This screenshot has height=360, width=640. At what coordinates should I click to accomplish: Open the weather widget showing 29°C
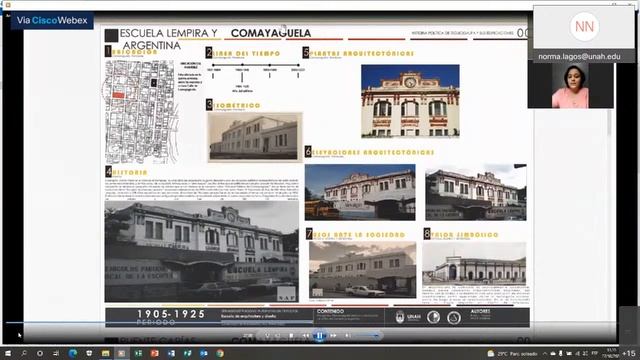pyautogui.click(x=512, y=353)
